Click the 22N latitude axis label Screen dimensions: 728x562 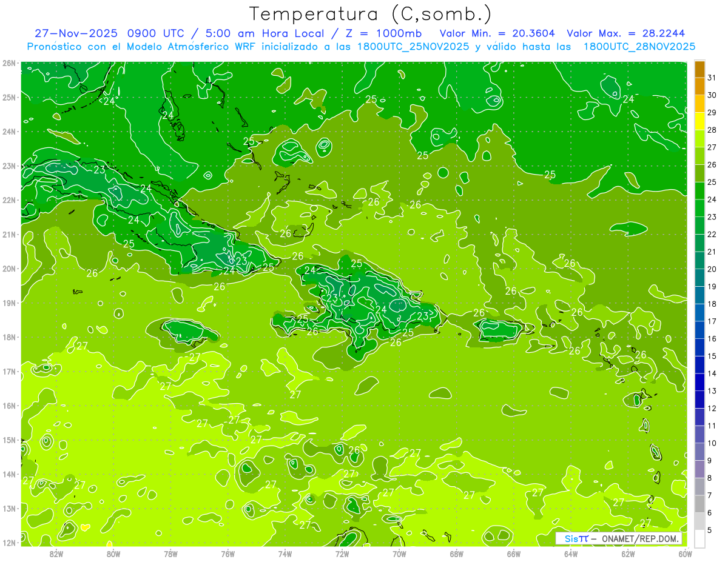[8, 200]
